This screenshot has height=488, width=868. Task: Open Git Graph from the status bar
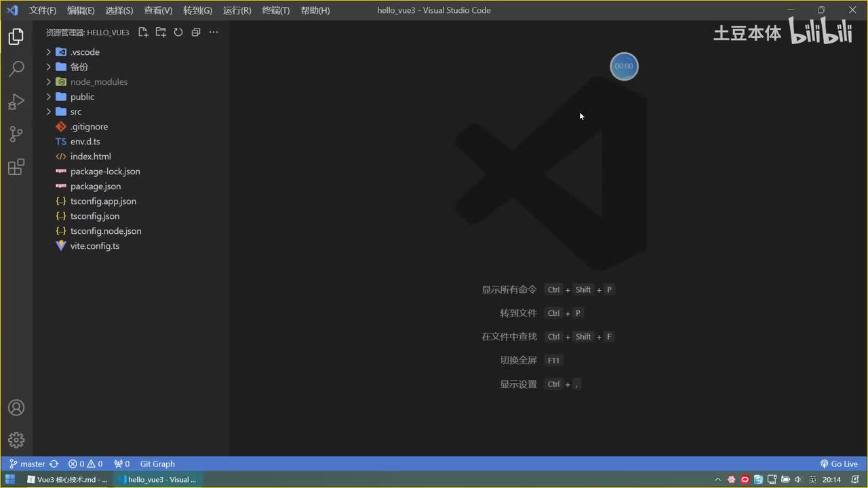(157, 464)
